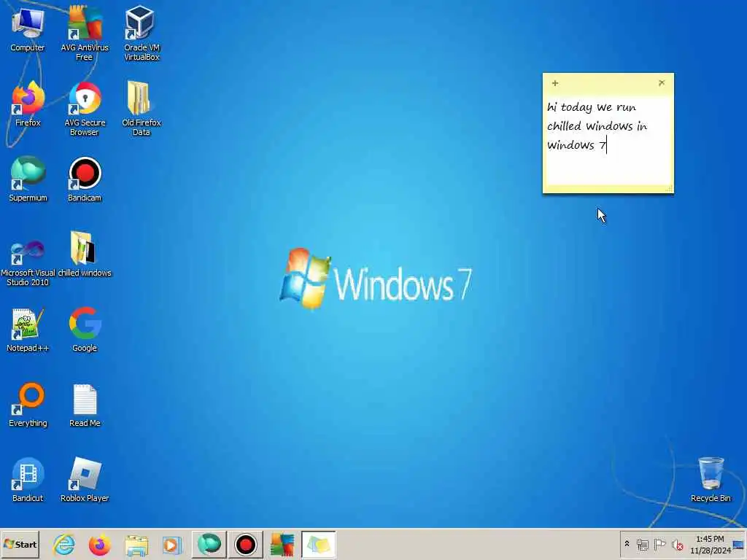Delete the sticky note with X button

662,83
